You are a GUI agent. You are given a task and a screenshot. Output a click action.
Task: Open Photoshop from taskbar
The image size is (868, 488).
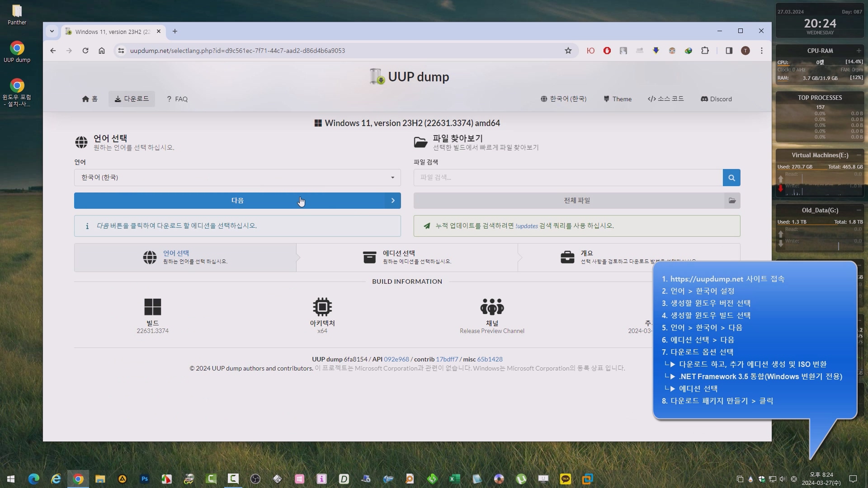(145, 479)
